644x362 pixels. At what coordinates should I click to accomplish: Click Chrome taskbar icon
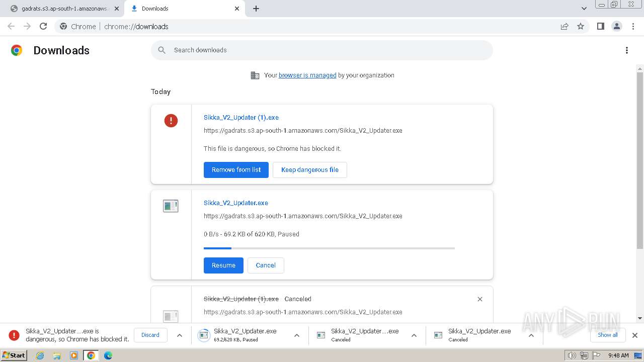pos(91,355)
